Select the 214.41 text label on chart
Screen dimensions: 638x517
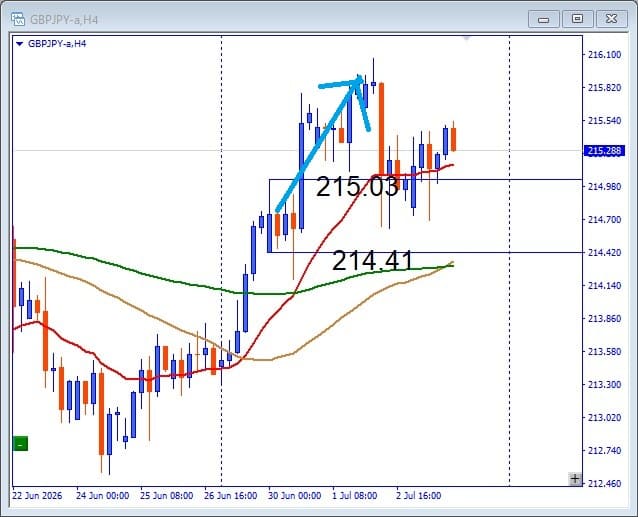tap(373, 260)
